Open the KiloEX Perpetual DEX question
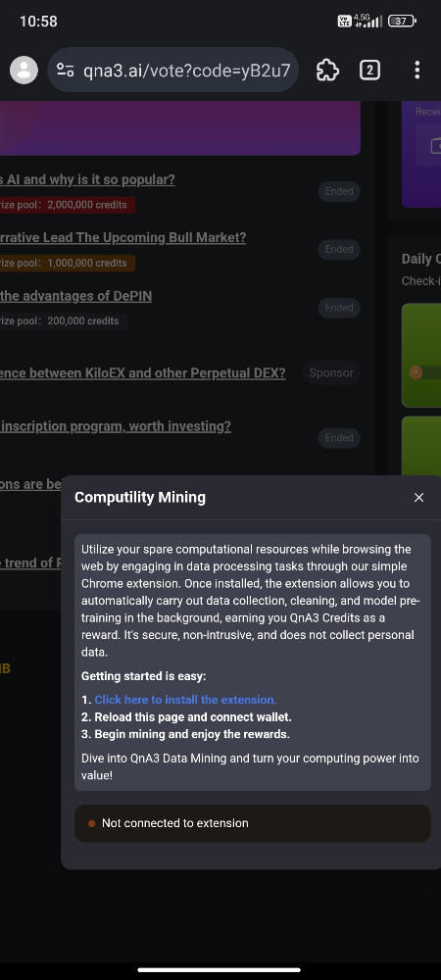This screenshot has width=441, height=980. click(143, 373)
